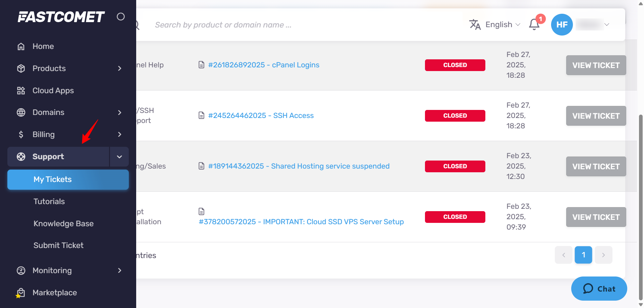The width and height of the screenshot is (644, 308).
Task: Click date Feb 23, 2025, 12:30
Action: tap(519, 166)
